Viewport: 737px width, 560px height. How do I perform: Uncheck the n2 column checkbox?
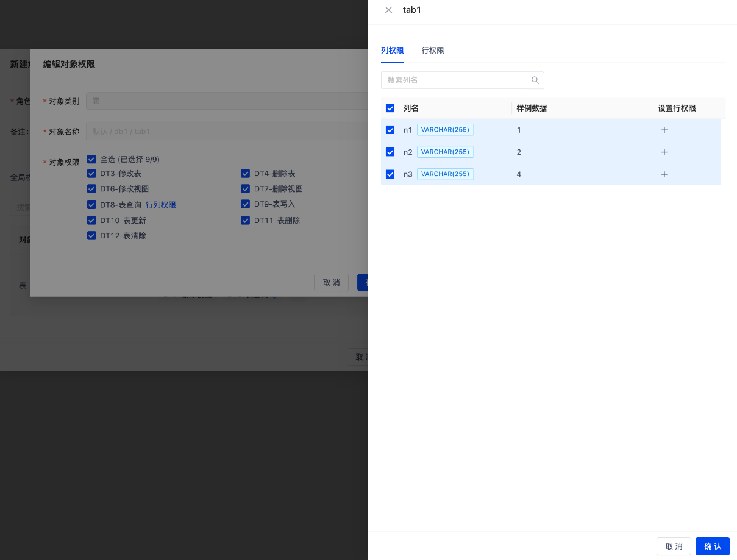click(x=390, y=152)
